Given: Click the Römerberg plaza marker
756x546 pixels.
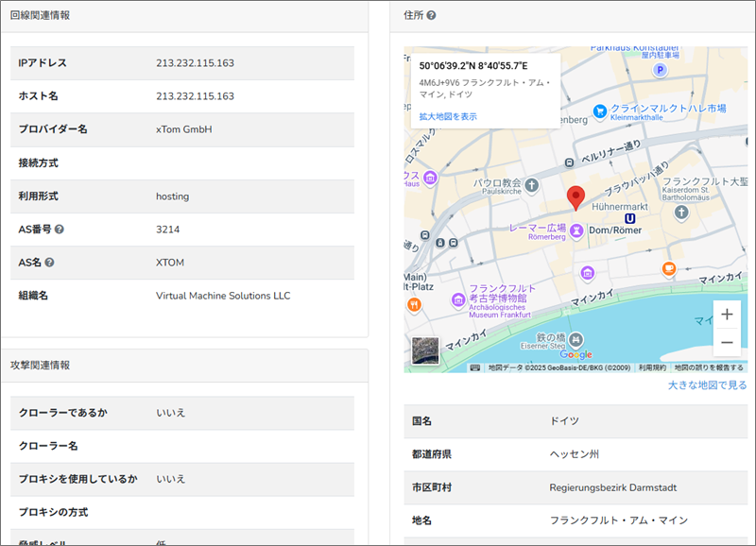Looking at the screenshot, I should point(576,230).
